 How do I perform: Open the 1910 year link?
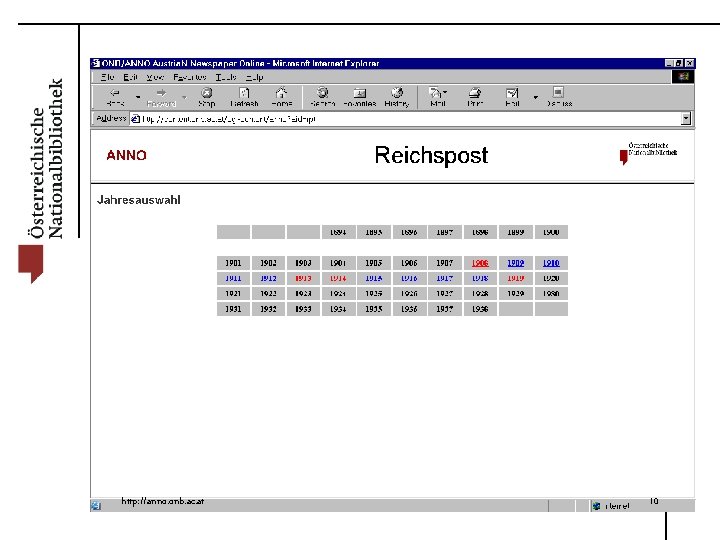(551, 263)
